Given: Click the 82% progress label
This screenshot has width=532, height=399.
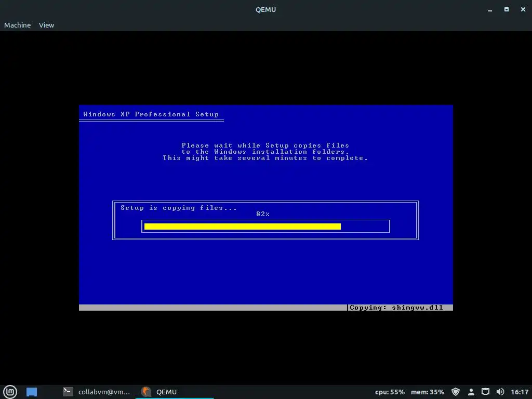Looking at the screenshot, I should pos(263,214).
